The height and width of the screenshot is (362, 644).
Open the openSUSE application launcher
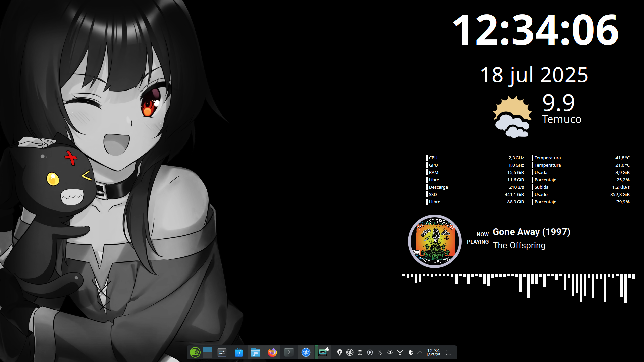click(x=195, y=352)
